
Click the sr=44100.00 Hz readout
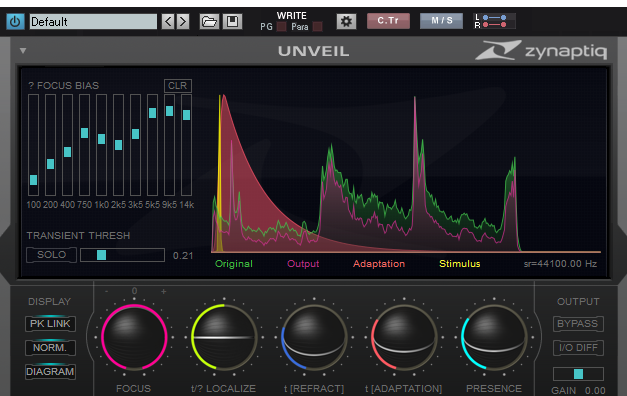[560, 264]
